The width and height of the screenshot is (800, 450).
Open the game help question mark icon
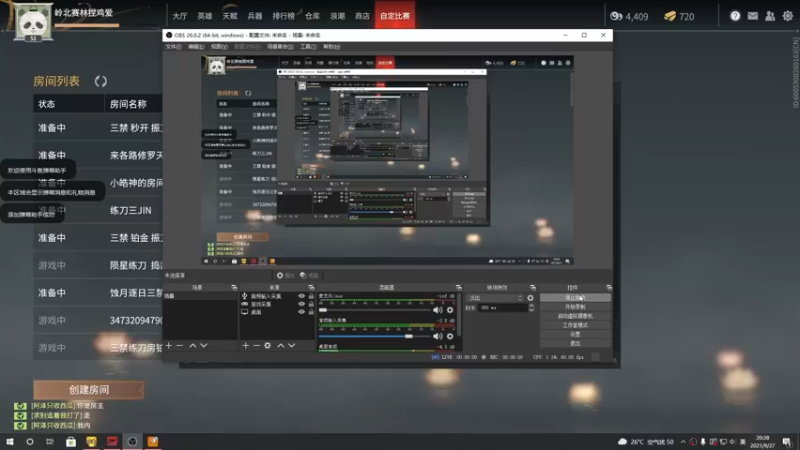tap(735, 16)
